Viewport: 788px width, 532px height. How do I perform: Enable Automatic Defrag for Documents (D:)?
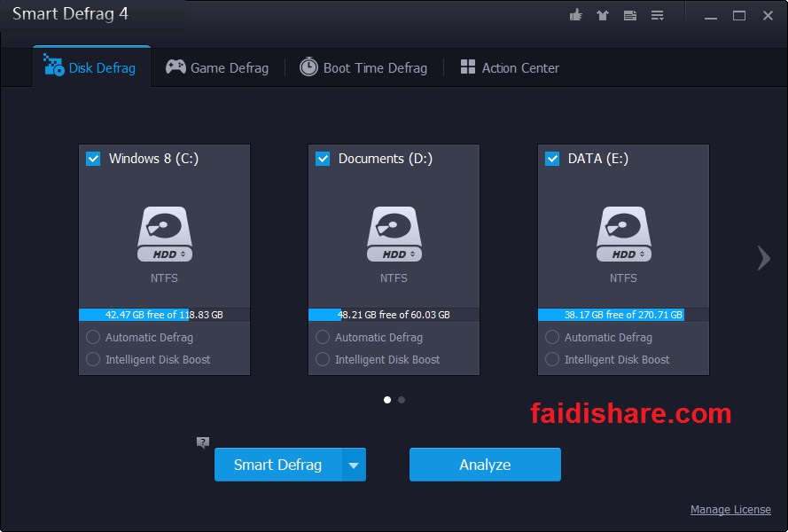click(323, 337)
